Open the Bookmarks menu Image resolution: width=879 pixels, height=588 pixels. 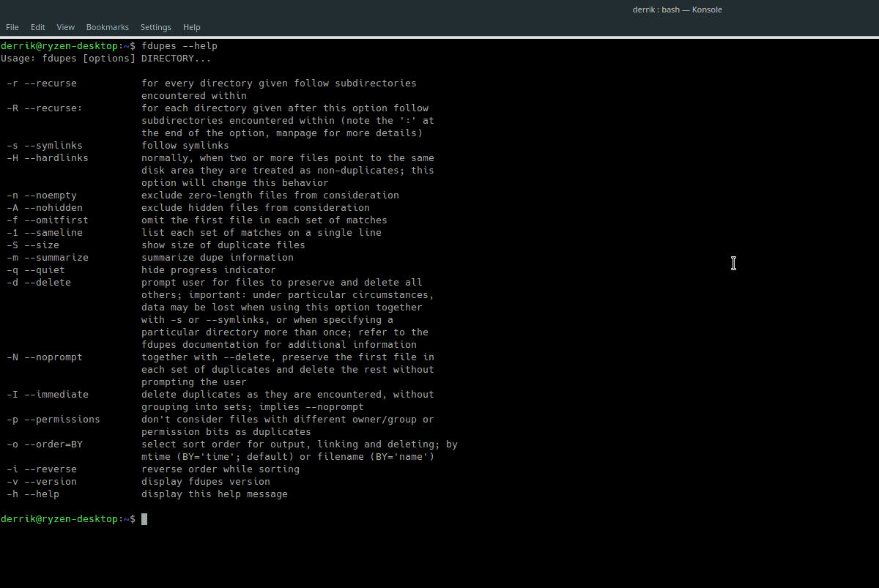108,27
